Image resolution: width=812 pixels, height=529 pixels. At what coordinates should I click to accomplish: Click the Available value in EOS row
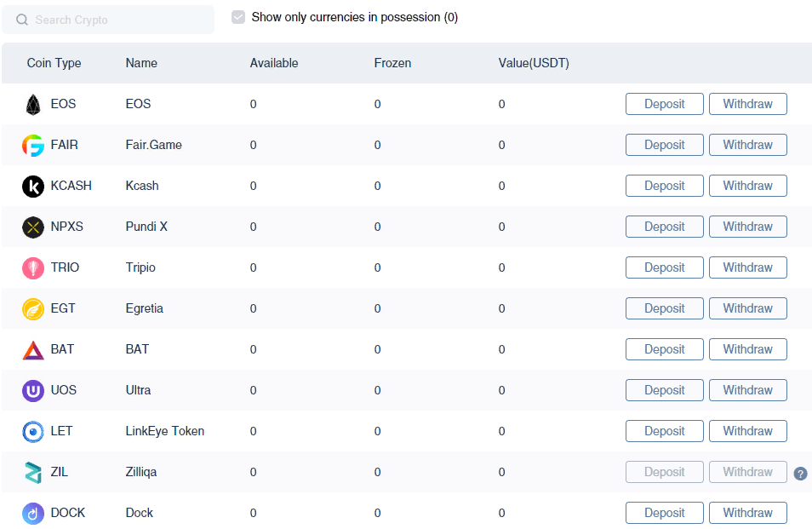[x=254, y=104]
